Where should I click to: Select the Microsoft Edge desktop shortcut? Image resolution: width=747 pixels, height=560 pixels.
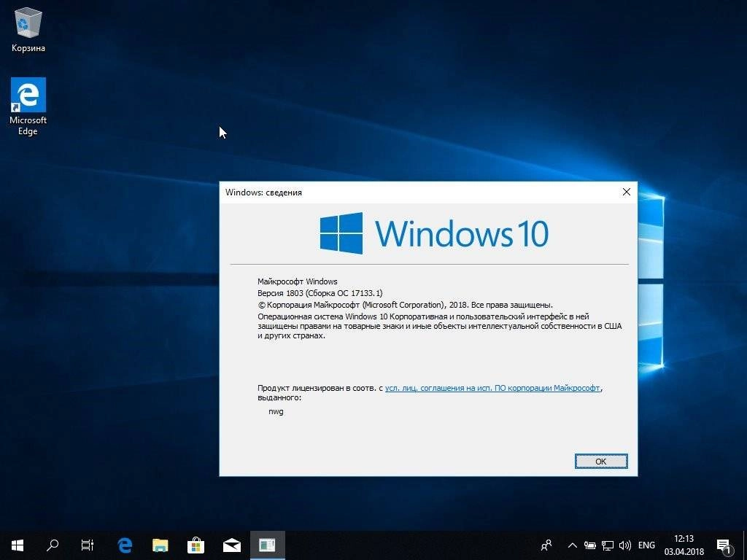click(28, 106)
